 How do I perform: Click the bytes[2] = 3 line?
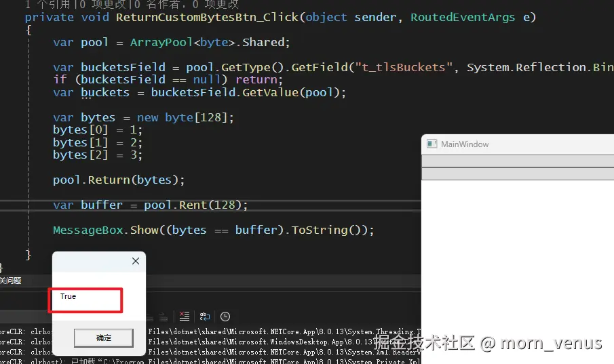[98, 155]
